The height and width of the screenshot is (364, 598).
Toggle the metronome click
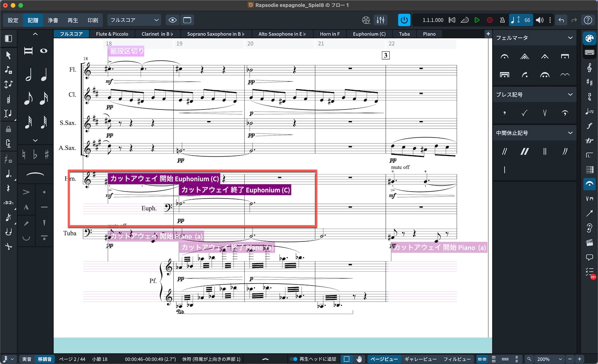coord(502,20)
